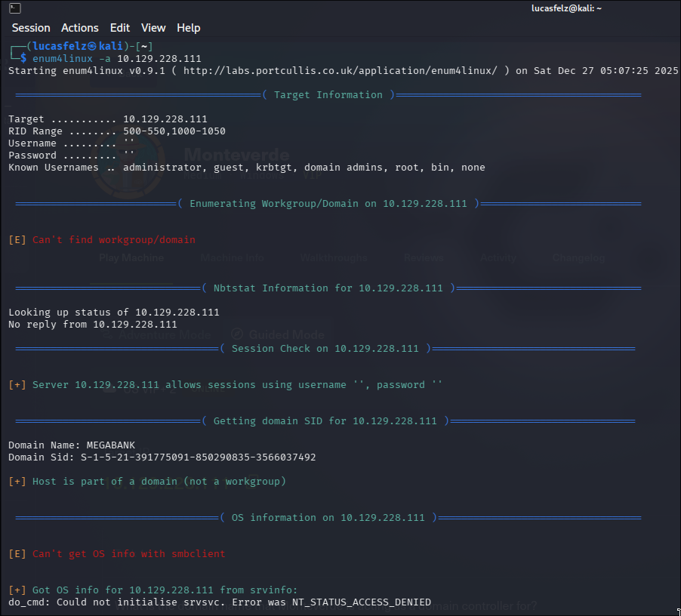The image size is (681, 616).
Task: Click the prompt lucasfelz@kali
Action: point(77,46)
